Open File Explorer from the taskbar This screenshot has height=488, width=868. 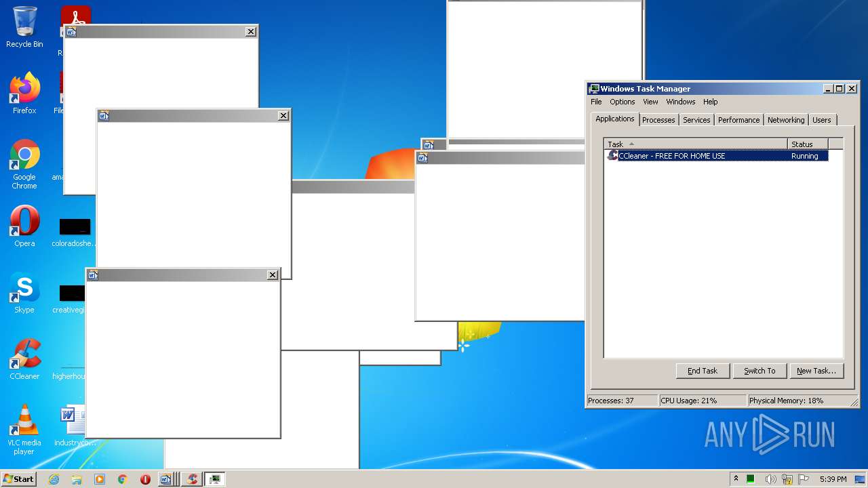click(x=77, y=479)
